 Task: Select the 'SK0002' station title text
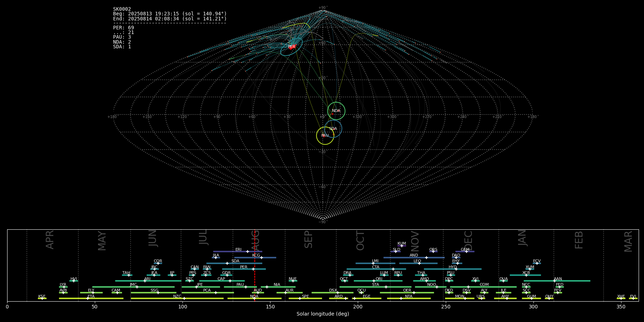[x=122, y=9]
